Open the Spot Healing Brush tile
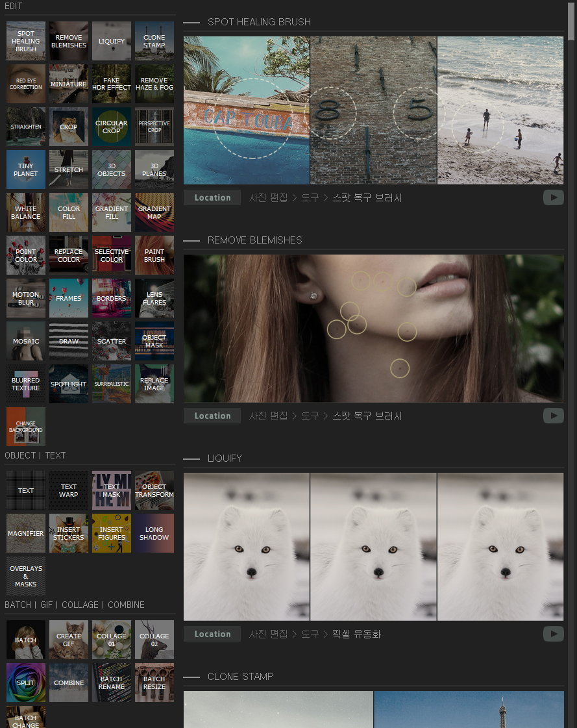 26,41
